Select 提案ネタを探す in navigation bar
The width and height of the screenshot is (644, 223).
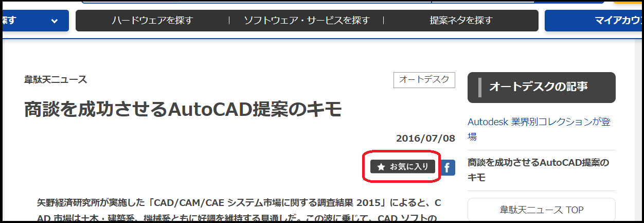point(461,21)
